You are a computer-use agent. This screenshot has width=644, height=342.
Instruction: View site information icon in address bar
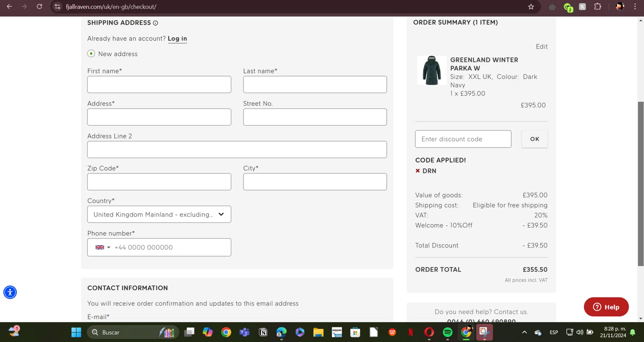(58, 7)
